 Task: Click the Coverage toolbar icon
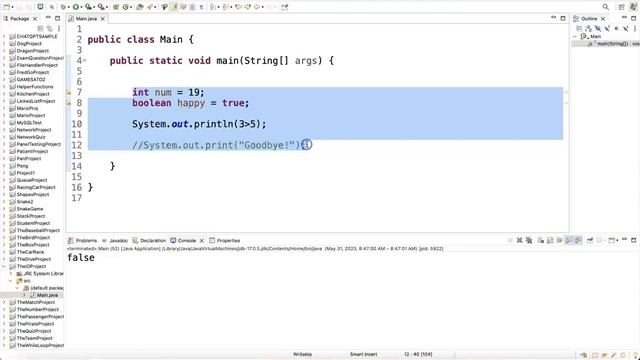tap(88, 7)
